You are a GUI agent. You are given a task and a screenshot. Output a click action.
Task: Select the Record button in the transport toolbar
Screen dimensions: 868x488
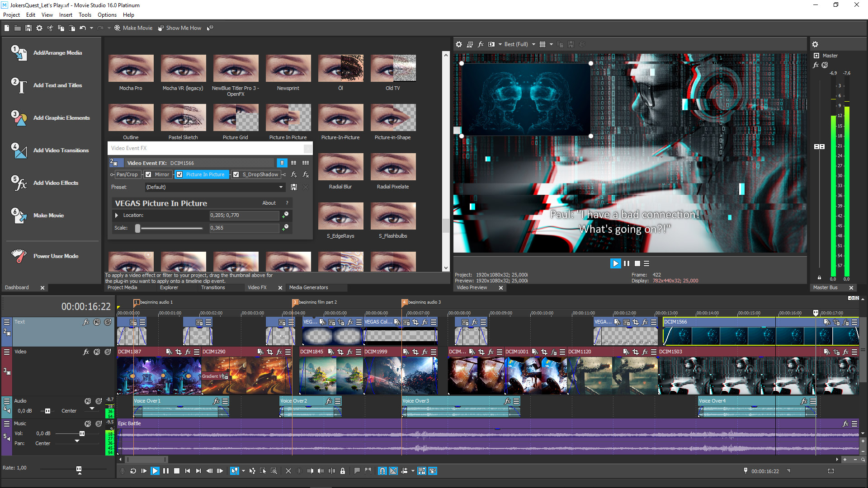coord(123,471)
